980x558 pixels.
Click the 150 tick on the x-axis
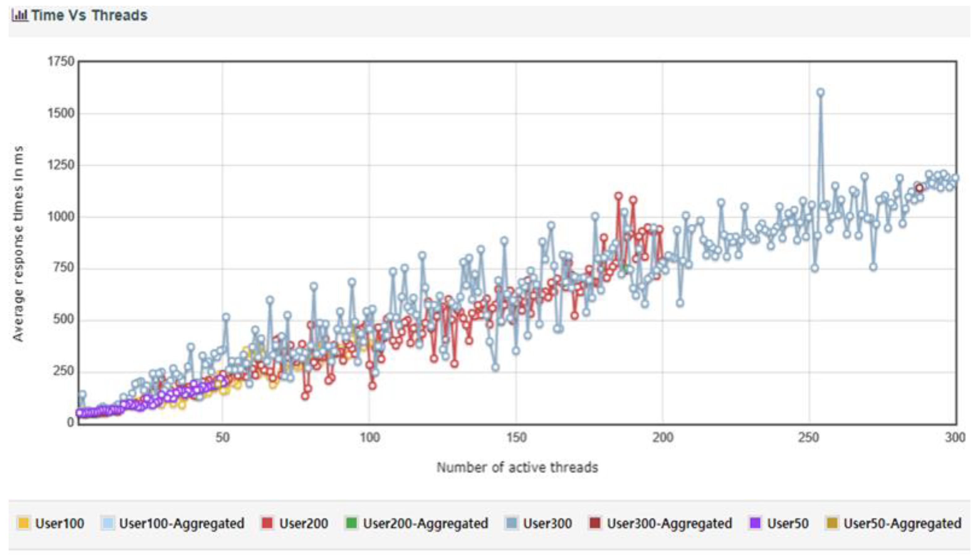point(516,437)
